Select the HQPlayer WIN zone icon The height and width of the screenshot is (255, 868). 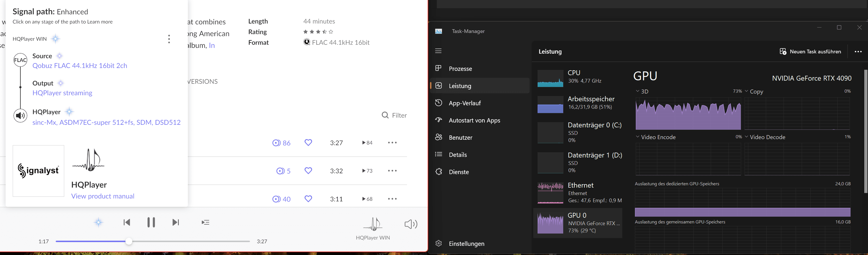pyautogui.click(x=373, y=224)
